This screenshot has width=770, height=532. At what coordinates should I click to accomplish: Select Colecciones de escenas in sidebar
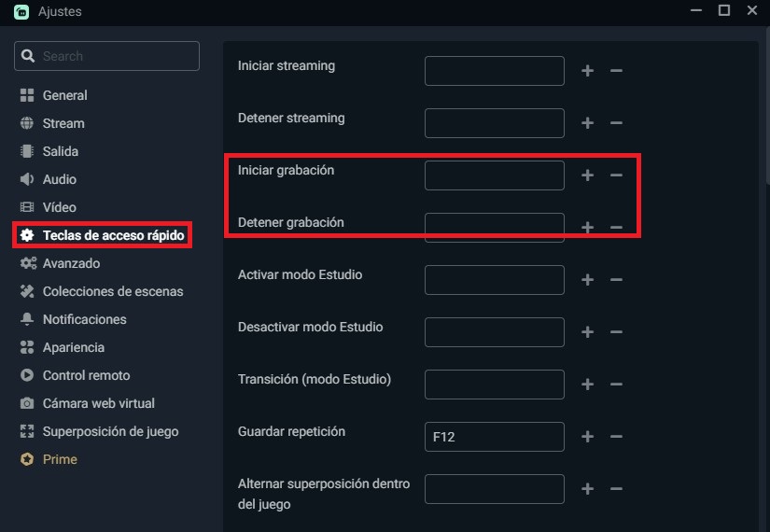point(112,291)
